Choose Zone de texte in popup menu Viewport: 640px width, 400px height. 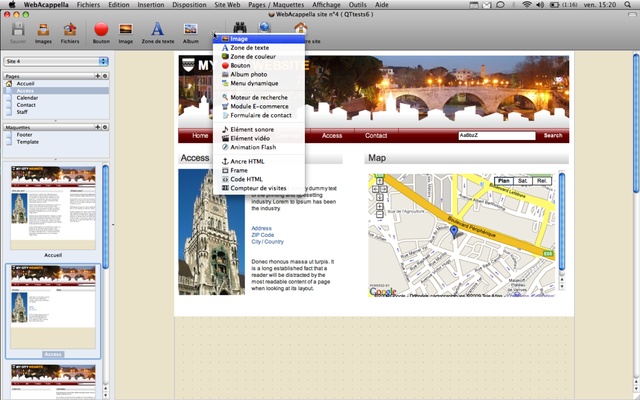tap(259, 48)
